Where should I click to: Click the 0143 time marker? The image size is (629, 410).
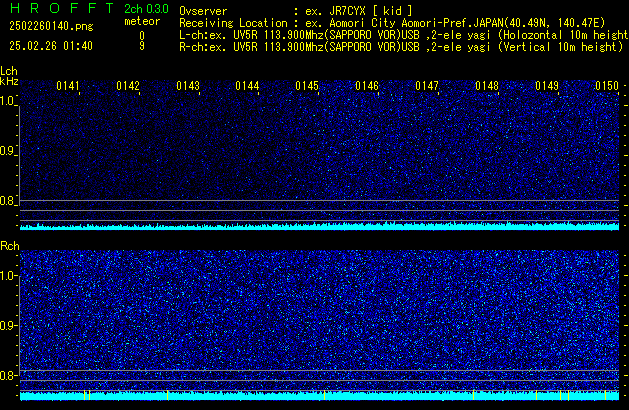[188, 86]
